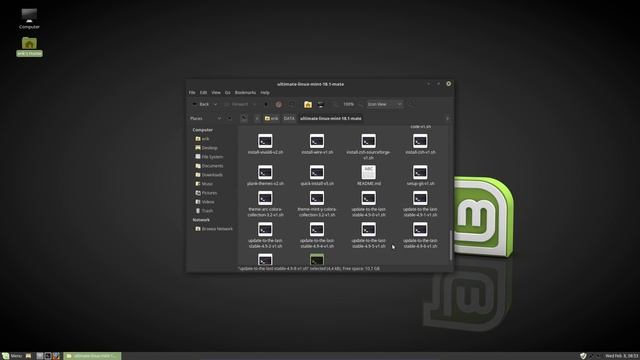
Task: Open Music in the Places sidebar
Action: (204, 184)
